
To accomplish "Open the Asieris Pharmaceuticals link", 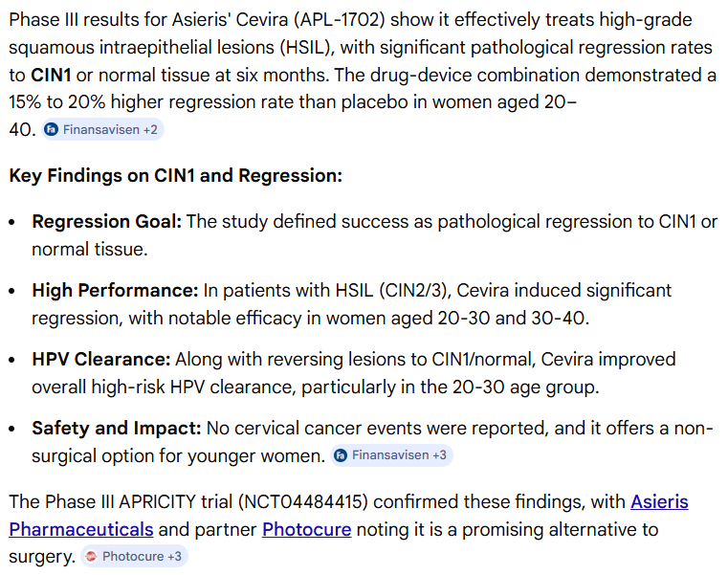I will pyautogui.click(x=659, y=502).
